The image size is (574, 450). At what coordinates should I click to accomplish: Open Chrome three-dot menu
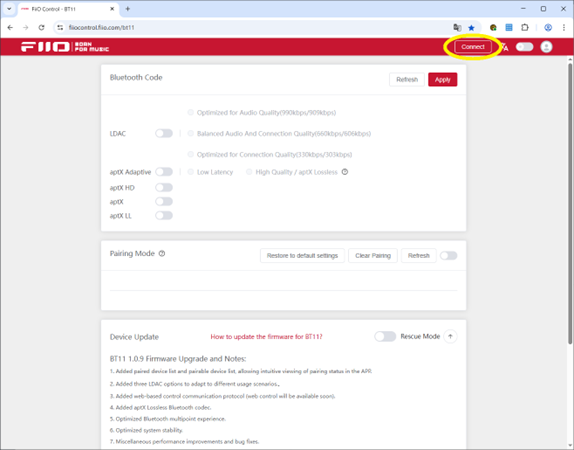pos(564,27)
